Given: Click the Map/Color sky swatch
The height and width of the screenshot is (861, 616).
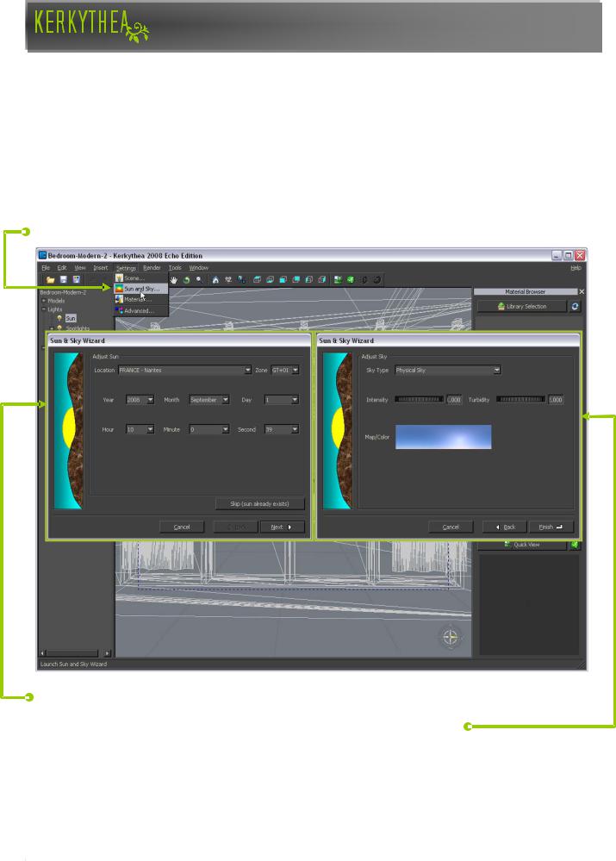Looking at the screenshot, I should point(444,437).
